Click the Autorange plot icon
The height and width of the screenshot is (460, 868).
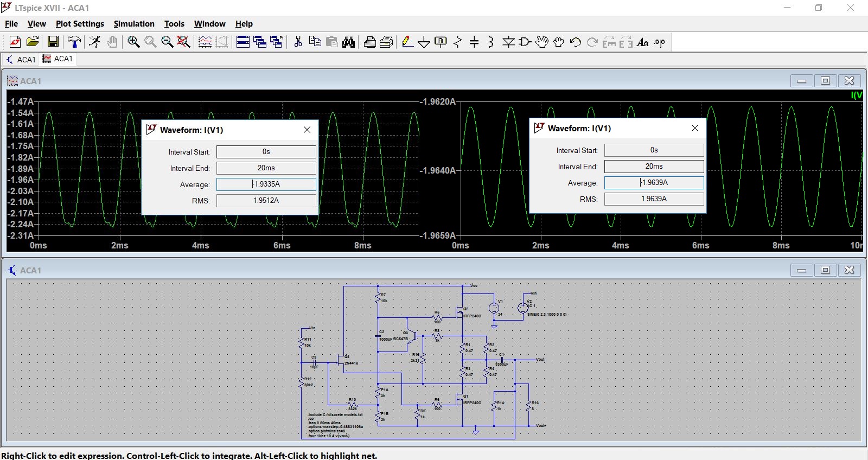(205, 42)
